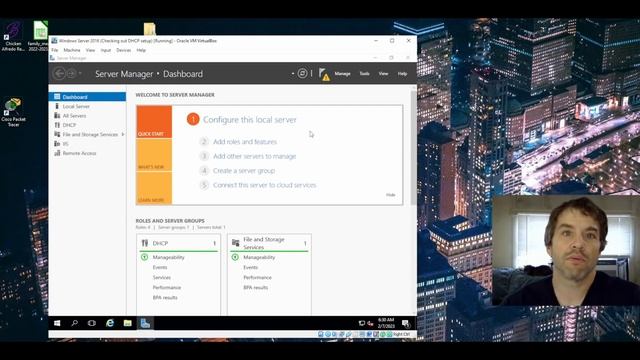Click File and Storage green status icon

pos(235,257)
